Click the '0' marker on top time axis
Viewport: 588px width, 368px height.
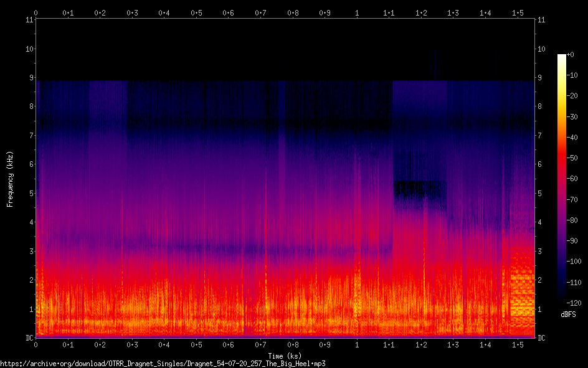(x=36, y=12)
